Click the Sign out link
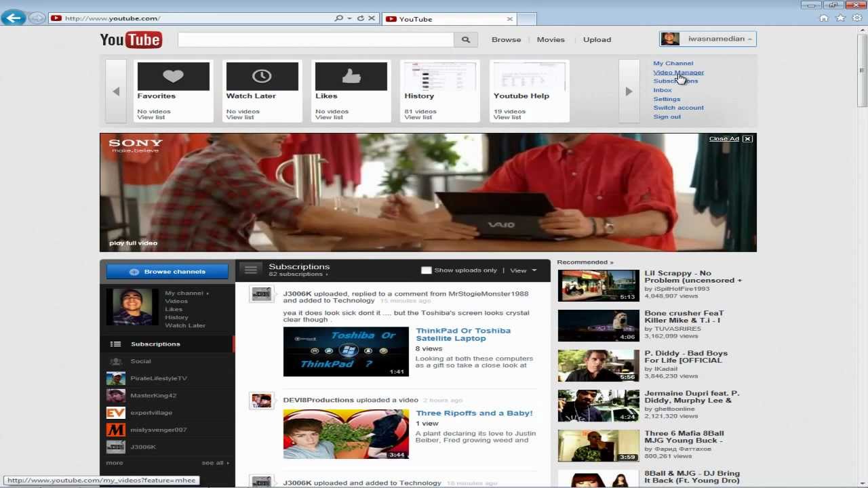 click(667, 117)
